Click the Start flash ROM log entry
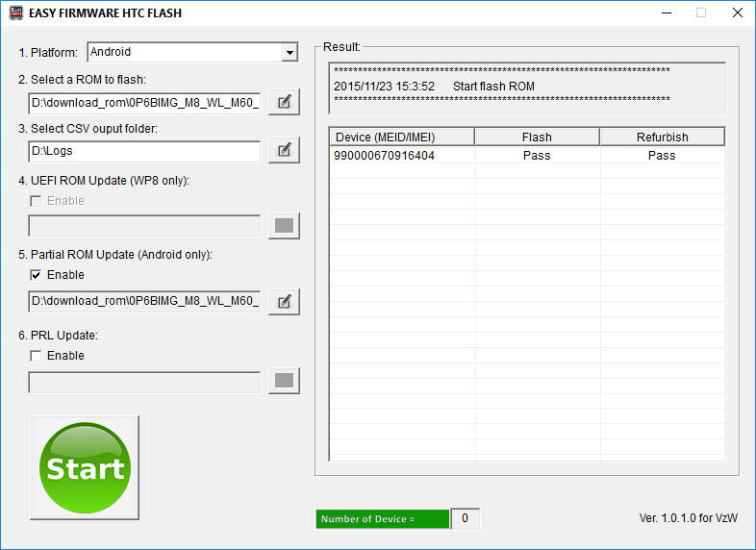The height and width of the screenshot is (550, 756). pos(435,87)
